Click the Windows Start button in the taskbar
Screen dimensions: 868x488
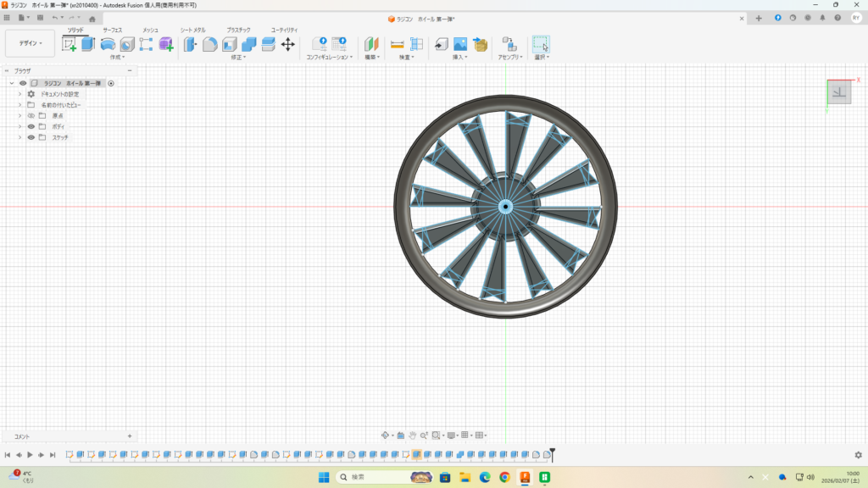click(324, 477)
